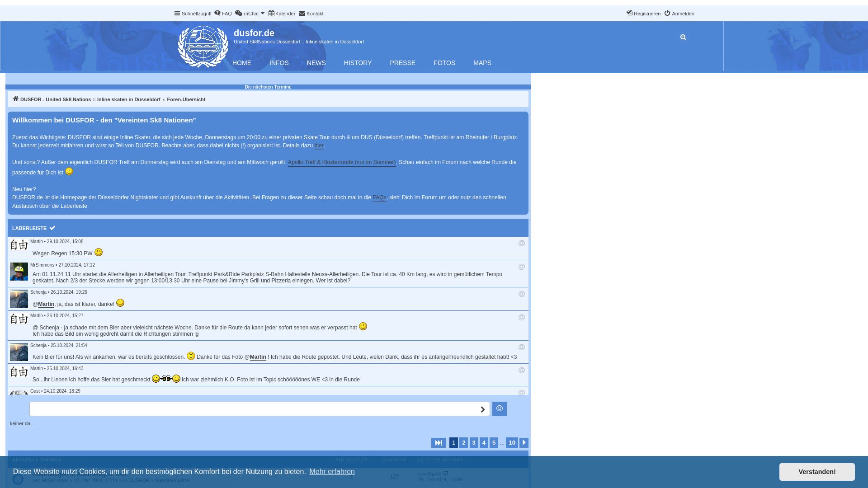The height and width of the screenshot is (488, 868).
Task: Click the @ icon on MrSimmons's message
Action: click(x=522, y=267)
